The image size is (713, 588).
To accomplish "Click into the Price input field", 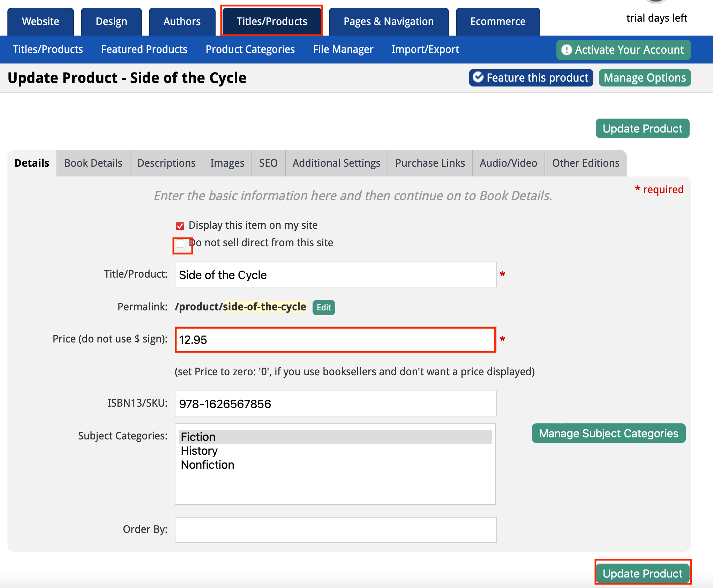I will click(335, 339).
